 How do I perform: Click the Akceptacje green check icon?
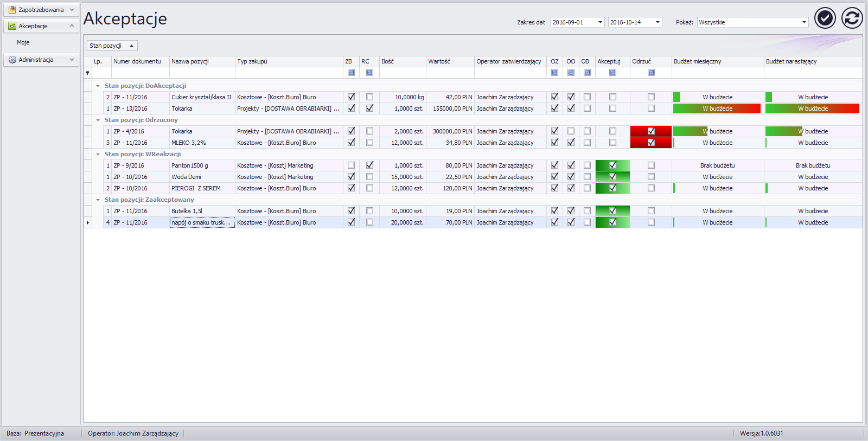pyautogui.click(x=12, y=26)
